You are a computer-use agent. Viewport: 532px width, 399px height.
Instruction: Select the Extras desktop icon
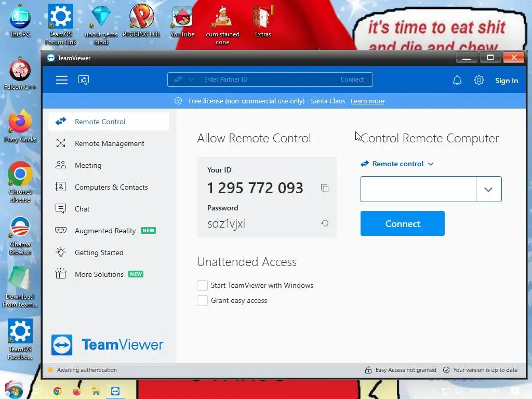263,21
